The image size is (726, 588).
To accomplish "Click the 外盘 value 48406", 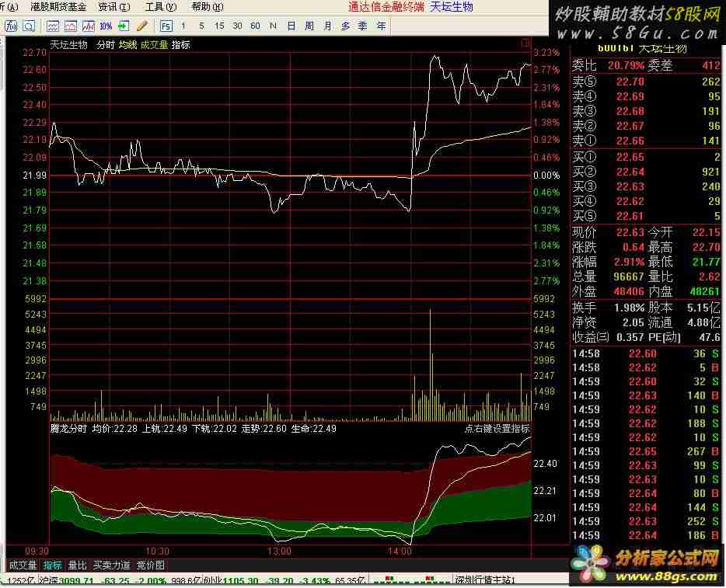I will coord(629,291).
